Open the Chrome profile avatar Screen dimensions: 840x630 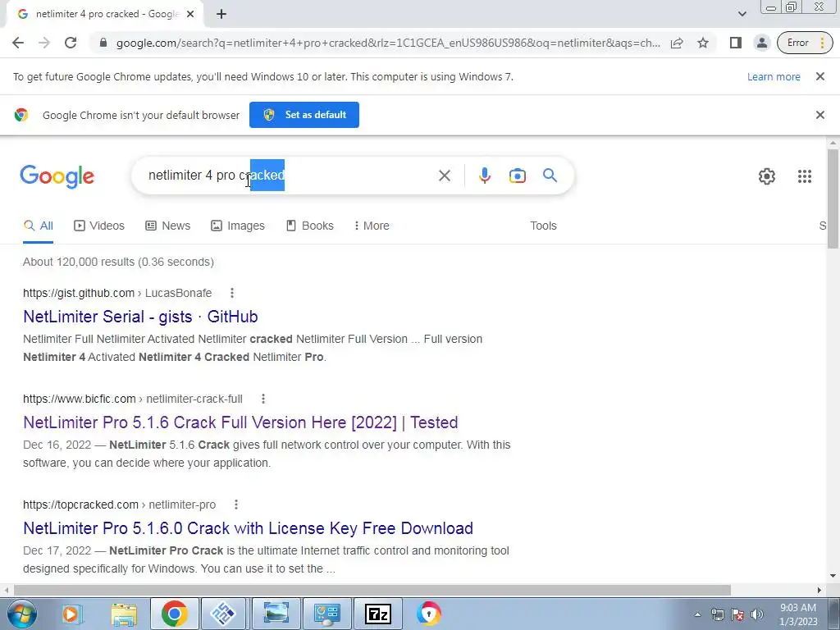[x=761, y=43]
